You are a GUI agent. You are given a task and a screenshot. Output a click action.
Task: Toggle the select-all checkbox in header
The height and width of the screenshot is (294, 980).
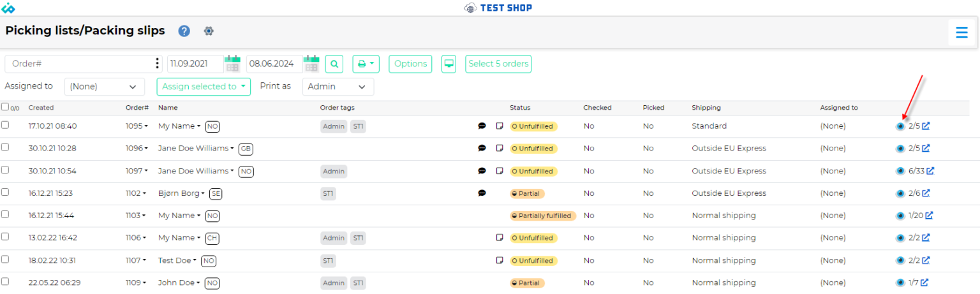pyautogui.click(x=5, y=107)
